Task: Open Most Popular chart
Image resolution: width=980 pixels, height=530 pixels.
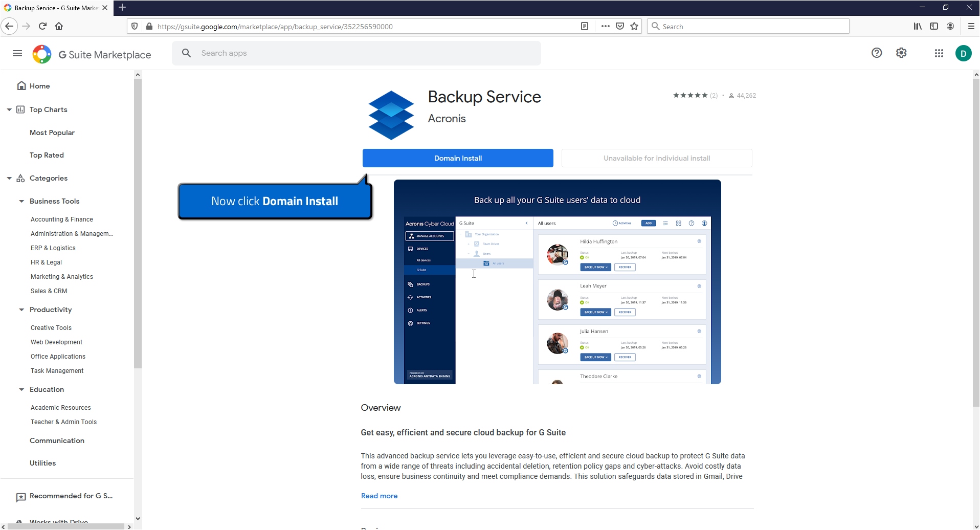Action: [x=52, y=132]
